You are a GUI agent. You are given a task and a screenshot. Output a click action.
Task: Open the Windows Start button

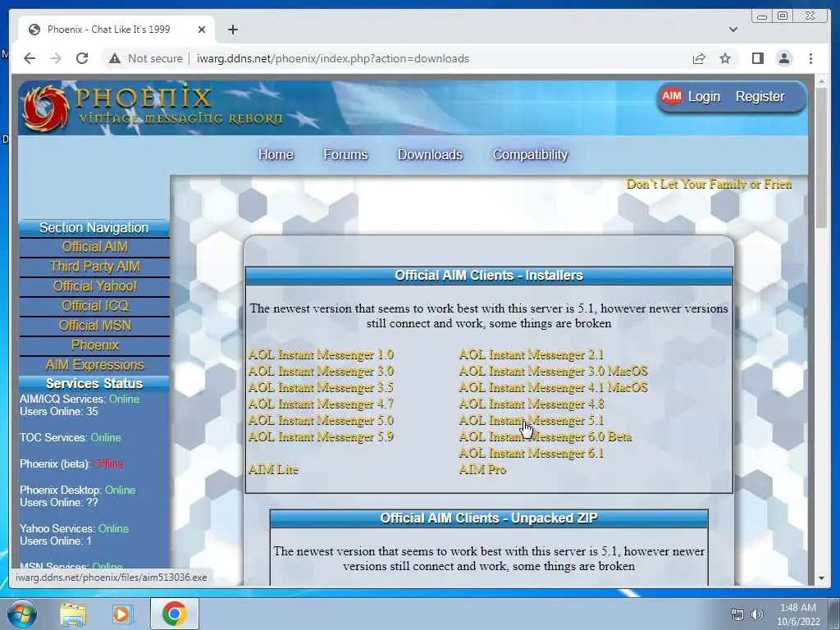coord(22,614)
